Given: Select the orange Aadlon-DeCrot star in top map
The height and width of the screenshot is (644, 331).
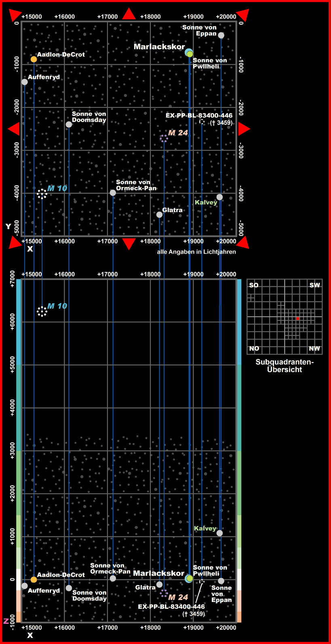Looking at the screenshot, I should coord(34,59).
